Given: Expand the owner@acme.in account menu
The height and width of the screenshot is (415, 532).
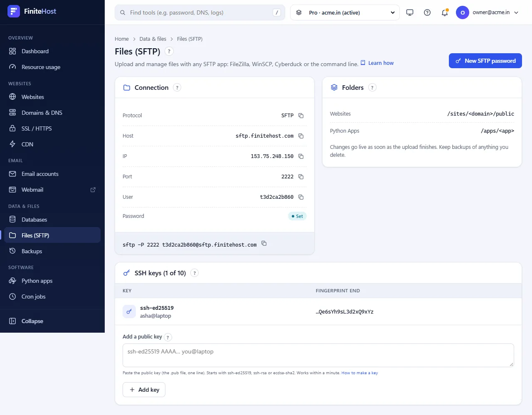Looking at the screenshot, I should tap(488, 12).
